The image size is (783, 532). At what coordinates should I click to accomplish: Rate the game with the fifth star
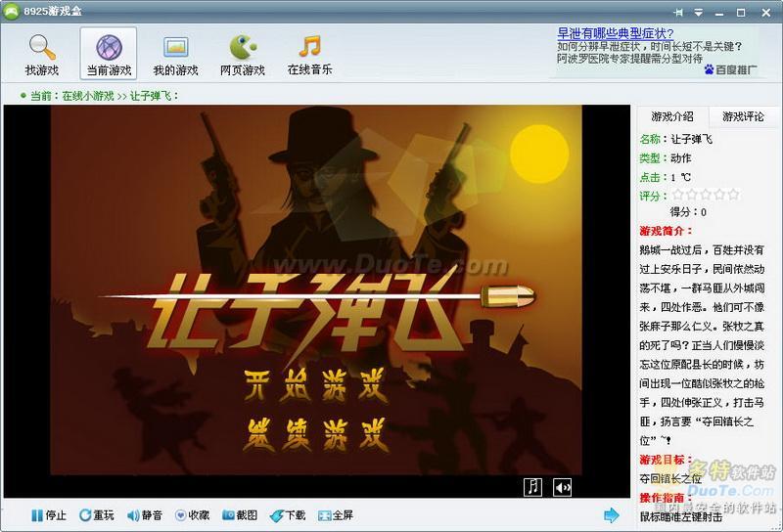tap(733, 195)
